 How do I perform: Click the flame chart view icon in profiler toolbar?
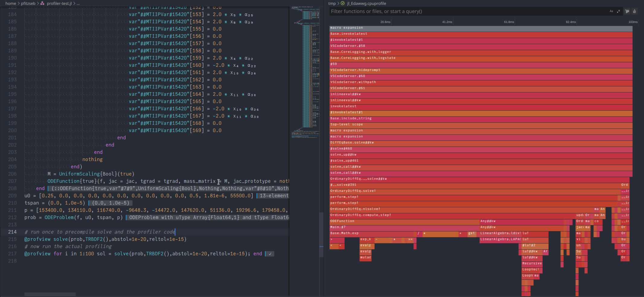click(634, 11)
